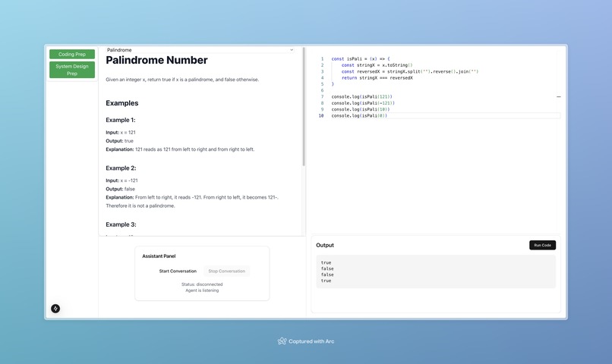Click the Arc logo icon in caption
Viewport: 612px width, 364px height.
pos(282,341)
